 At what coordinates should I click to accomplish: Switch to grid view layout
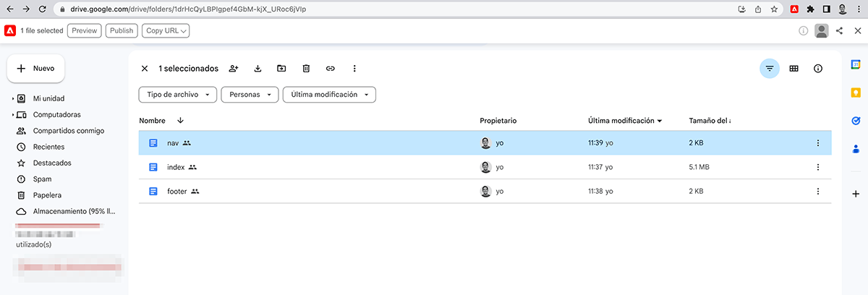coord(793,69)
